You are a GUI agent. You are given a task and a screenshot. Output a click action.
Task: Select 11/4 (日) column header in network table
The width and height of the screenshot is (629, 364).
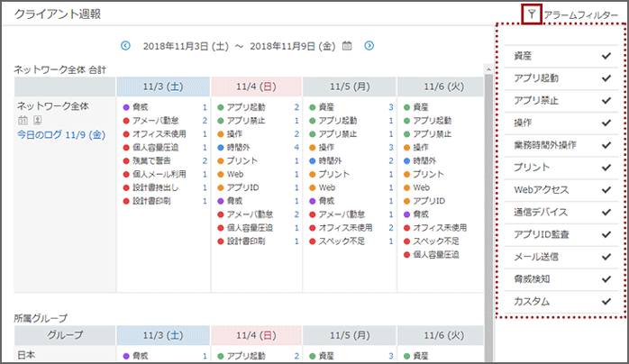(256, 86)
